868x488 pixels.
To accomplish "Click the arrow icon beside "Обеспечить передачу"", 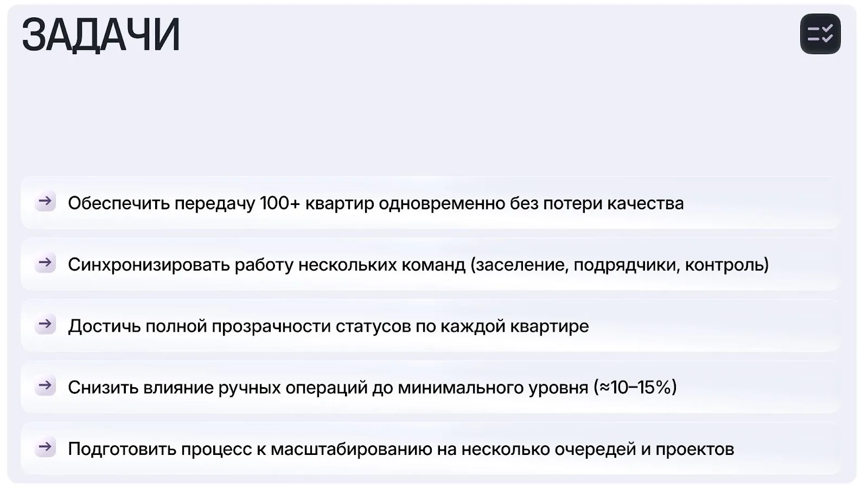I will 46,202.
